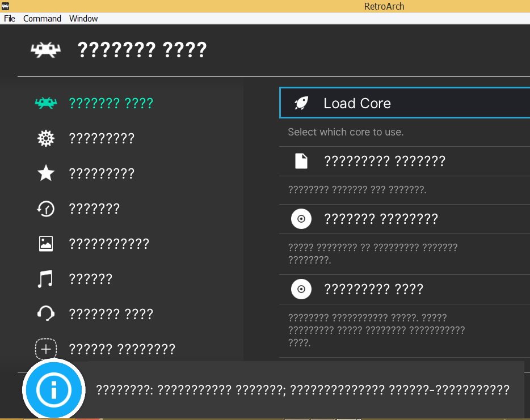Open the star favorites sidebar icon
The height and width of the screenshot is (420, 530).
click(x=46, y=173)
